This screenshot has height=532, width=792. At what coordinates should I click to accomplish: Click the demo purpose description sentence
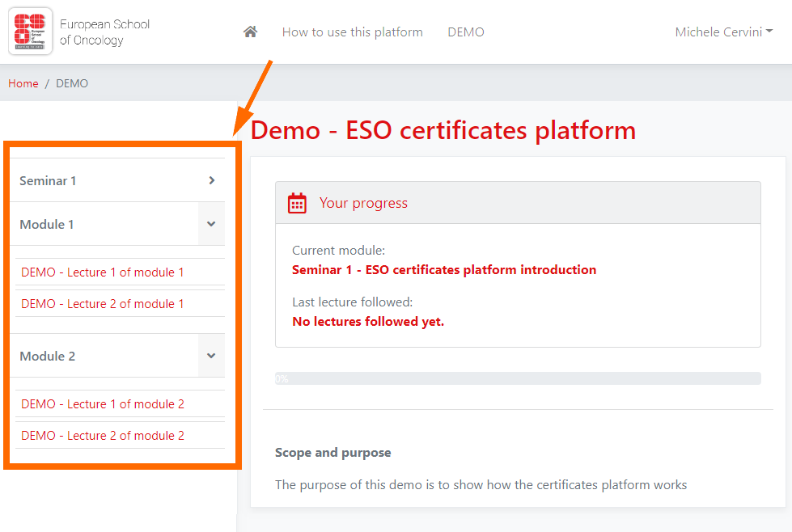tap(481, 484)
